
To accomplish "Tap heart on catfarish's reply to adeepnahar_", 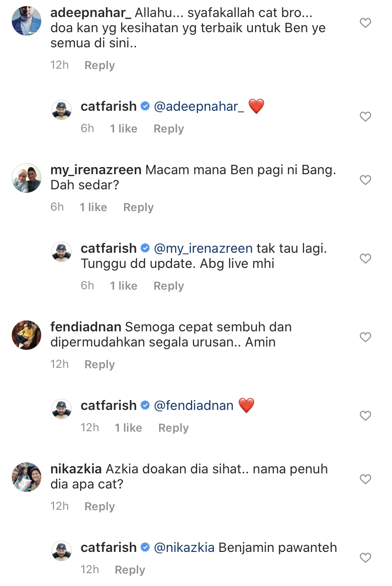I will (365, 116).
